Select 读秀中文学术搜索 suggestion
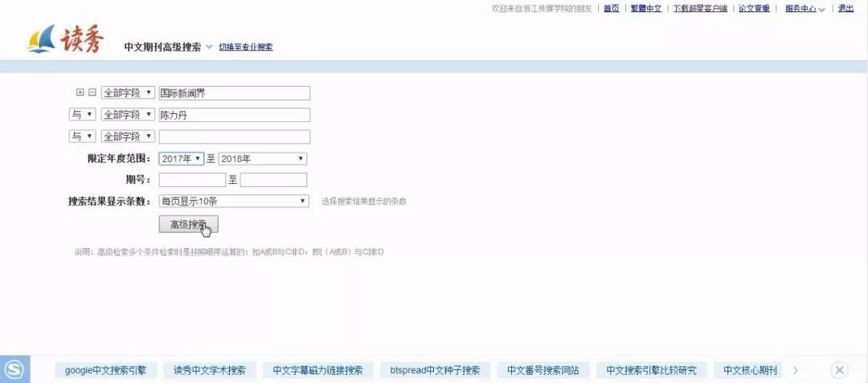This screenshot has width=868, height=383. [209, 370]
